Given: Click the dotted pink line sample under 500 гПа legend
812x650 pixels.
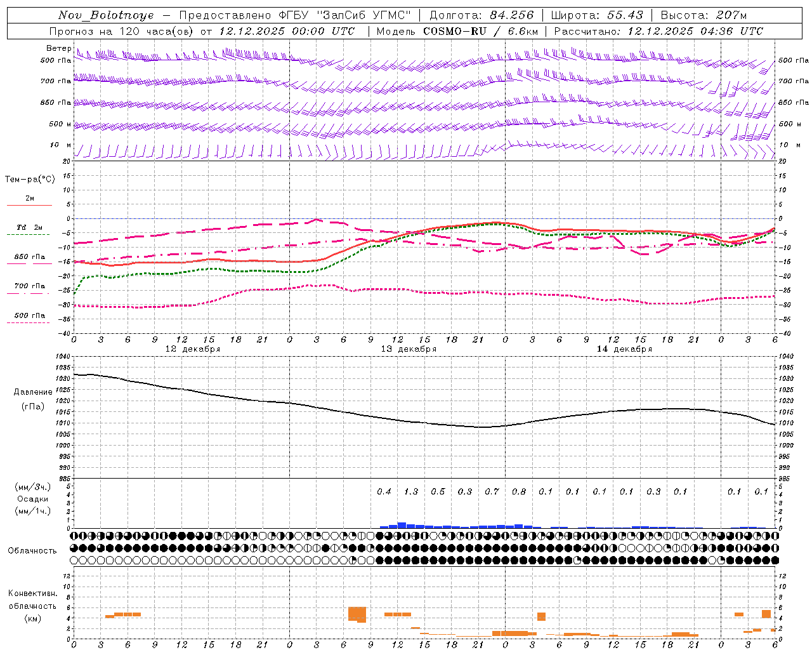Looking at the screenshot, I should [29, 322].
